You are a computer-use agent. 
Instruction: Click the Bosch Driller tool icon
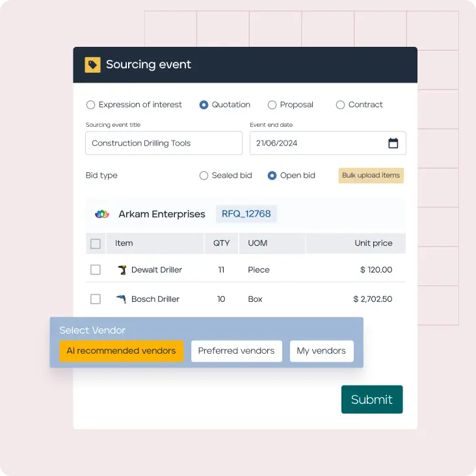point(122,299)
